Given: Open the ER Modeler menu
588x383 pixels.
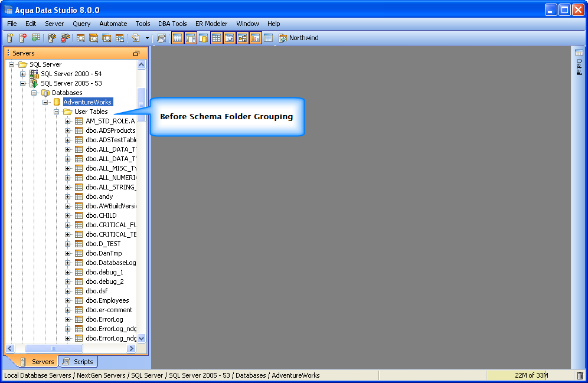Looking at the screenshot, I should (x=211, y=24).
